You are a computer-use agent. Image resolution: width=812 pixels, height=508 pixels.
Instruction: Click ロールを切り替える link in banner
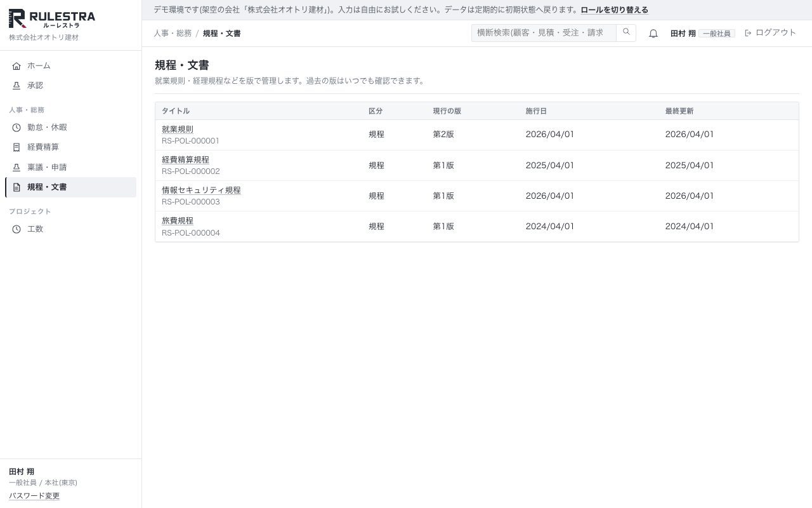(x=615, y=10)
